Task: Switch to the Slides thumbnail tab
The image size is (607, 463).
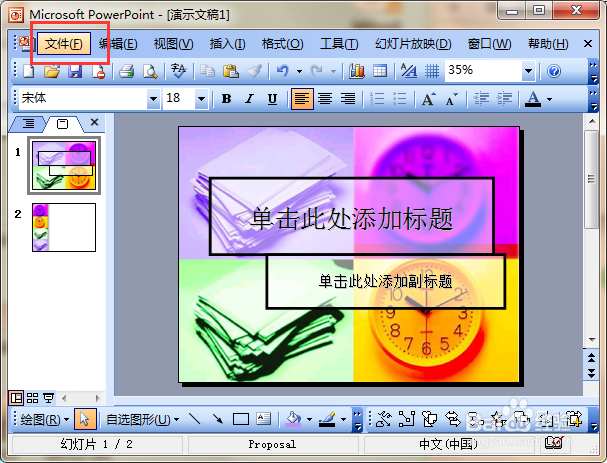Action: pos(62,124)
